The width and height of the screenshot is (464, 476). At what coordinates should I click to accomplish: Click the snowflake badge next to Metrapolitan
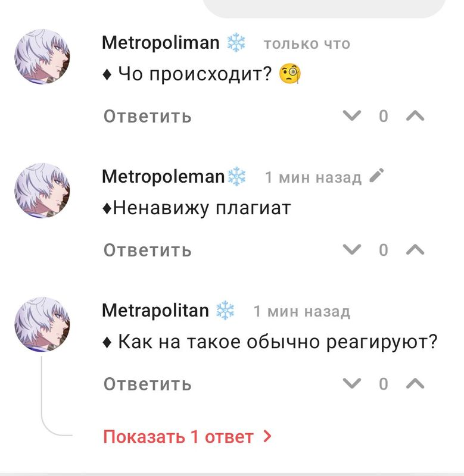coord(225,311)
